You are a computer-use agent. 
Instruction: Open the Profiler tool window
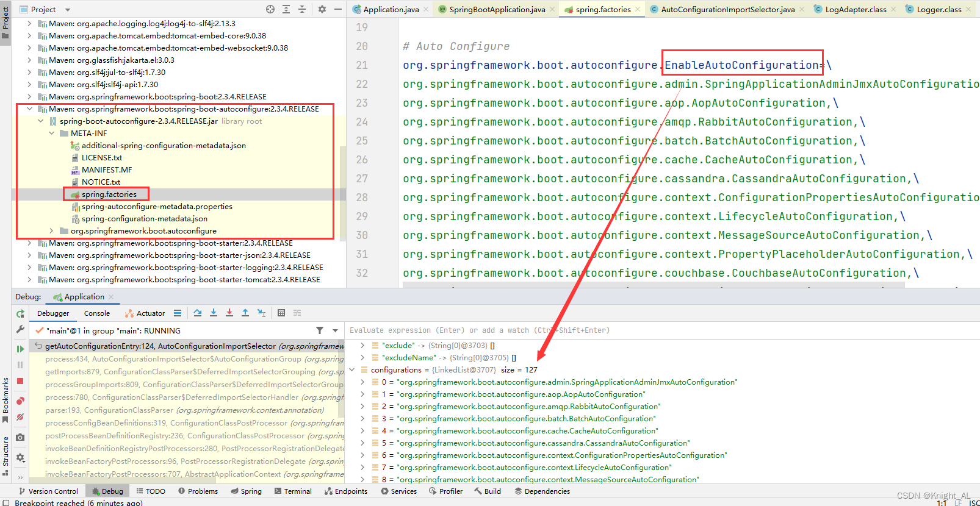click(445, 491)
